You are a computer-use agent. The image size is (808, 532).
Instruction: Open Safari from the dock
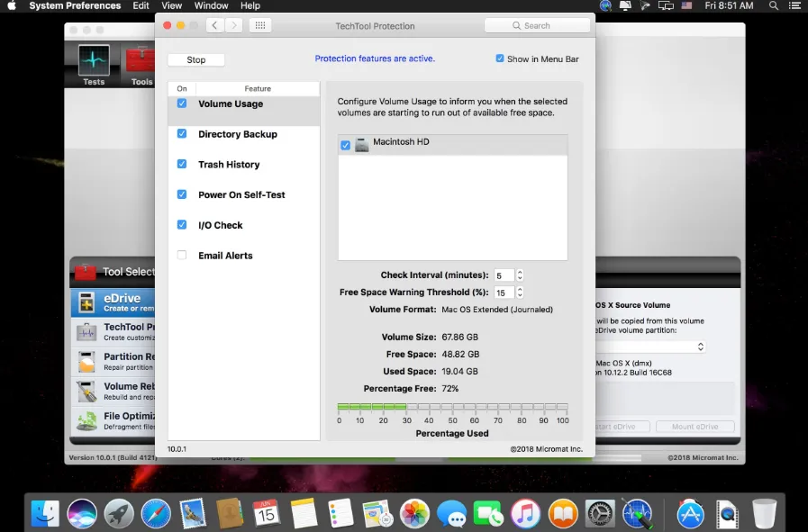156,513
